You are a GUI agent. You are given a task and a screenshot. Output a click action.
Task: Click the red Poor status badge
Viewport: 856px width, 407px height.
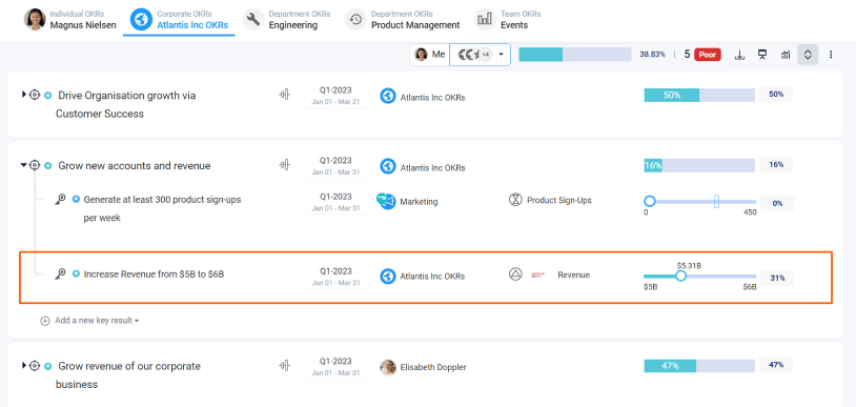click(x=708, y=55)
